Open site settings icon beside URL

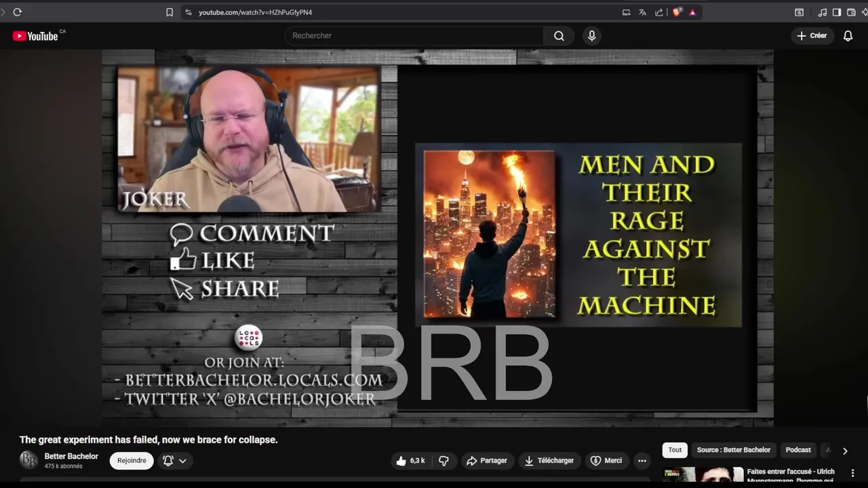189,12
